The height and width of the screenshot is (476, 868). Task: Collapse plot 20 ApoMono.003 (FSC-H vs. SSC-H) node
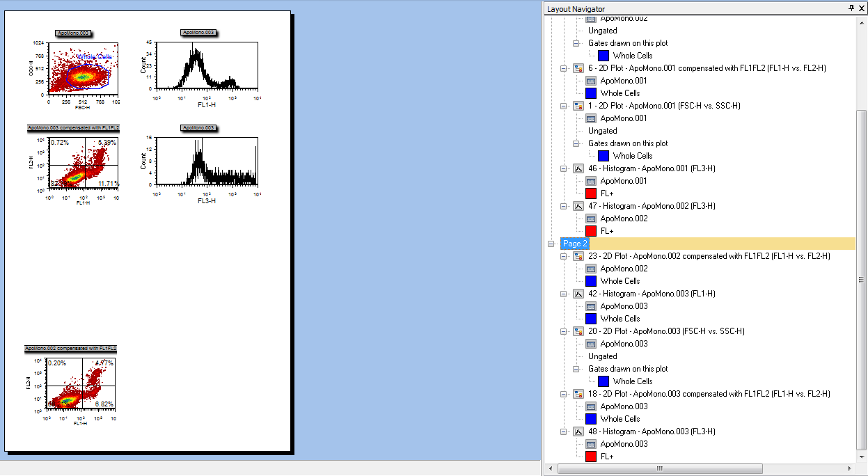563,331
